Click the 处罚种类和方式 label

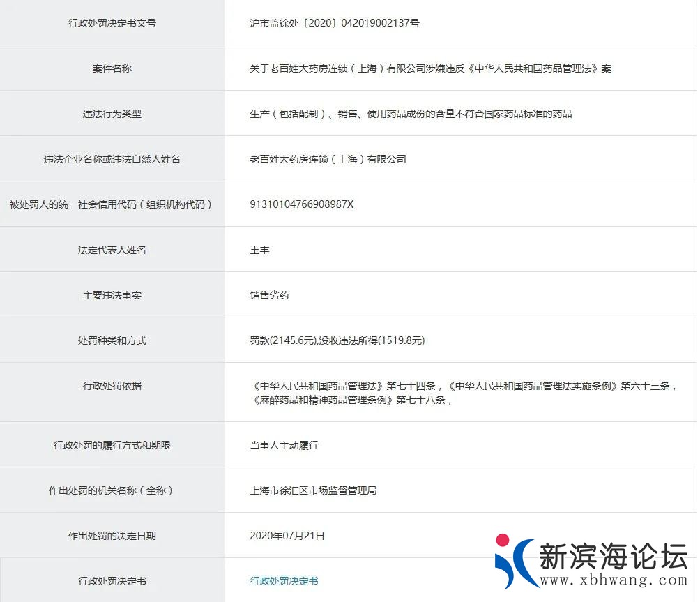point(112,340)
